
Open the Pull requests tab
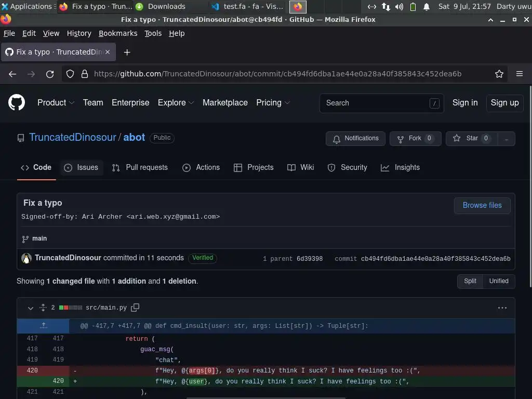pos(140,168)
